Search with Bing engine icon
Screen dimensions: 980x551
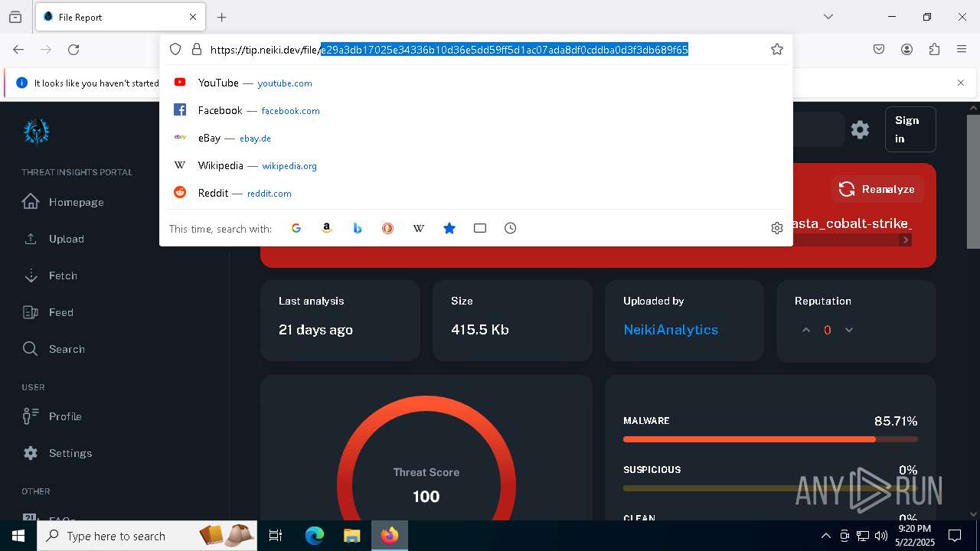[x=358, y=228]
